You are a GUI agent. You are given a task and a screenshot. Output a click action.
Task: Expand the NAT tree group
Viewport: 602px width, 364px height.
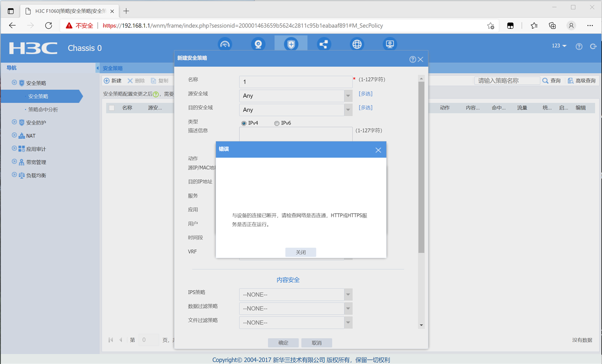coord(14,135)
